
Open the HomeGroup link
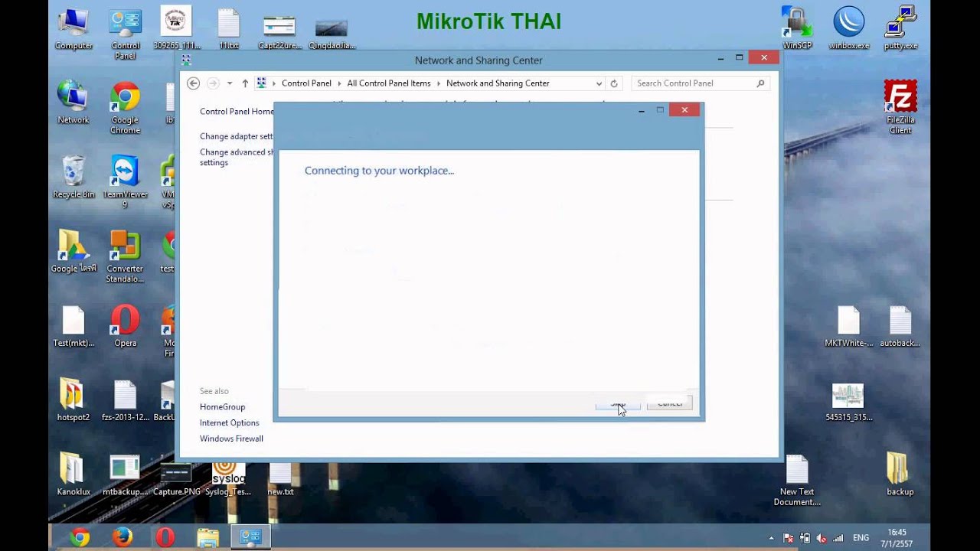coord(222,407)
